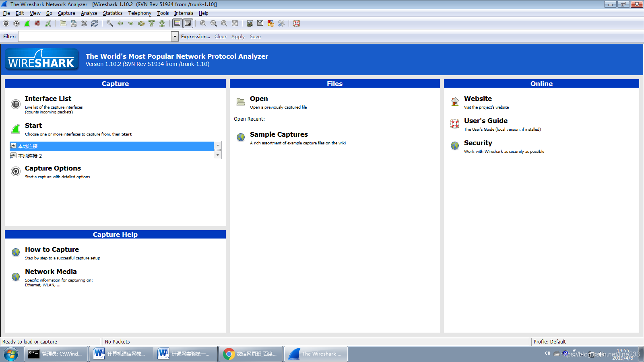This screenshot has height=362, width=644.
Task: Open preferences wrench icon
Action: coord(281,23)
